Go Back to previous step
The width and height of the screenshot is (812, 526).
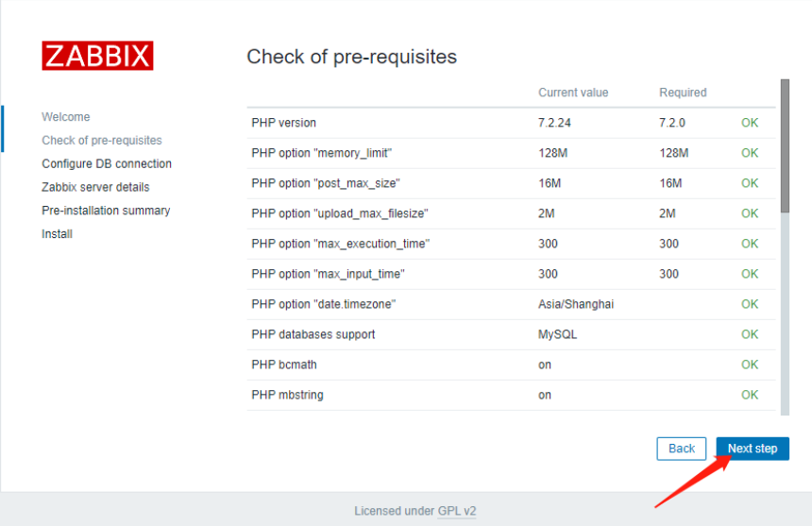[681, 449]
